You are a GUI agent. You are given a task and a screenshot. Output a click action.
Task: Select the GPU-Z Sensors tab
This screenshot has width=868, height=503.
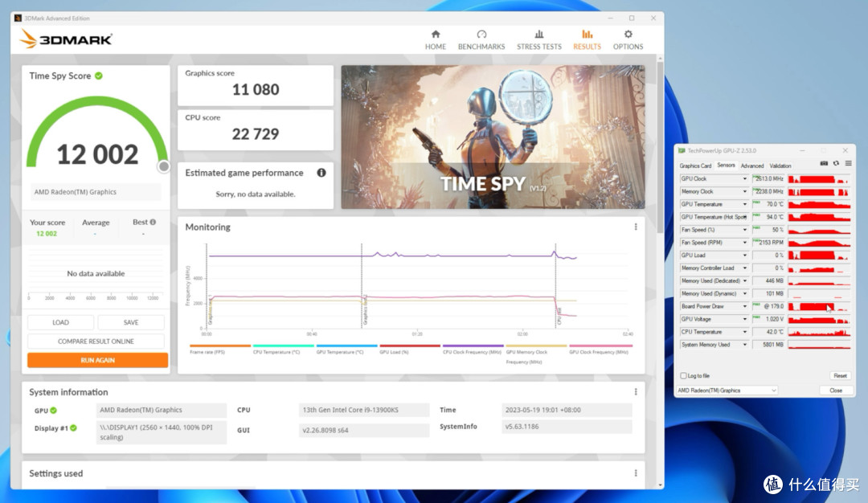coord(726,165)
